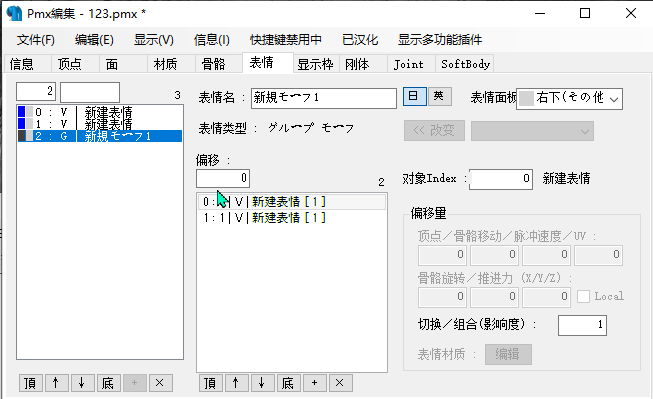Move morph to bottom in left list
This screenshot has height=399, width=653.
point(108,383)
